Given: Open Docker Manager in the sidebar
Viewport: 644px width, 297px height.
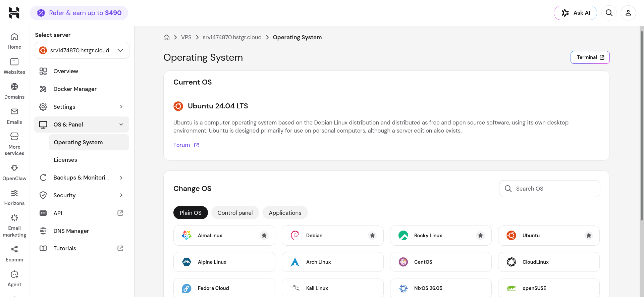Looking at the screenshot, I should [82, 89].
